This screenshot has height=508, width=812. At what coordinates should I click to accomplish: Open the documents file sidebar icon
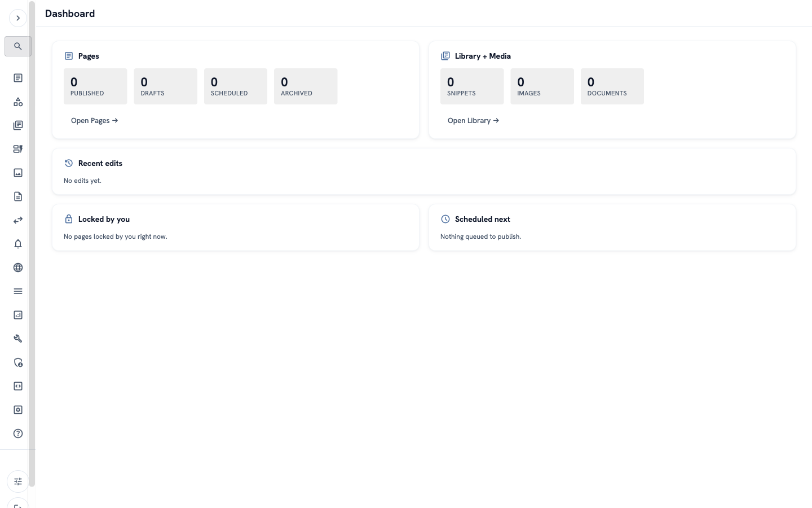(18, 196)
